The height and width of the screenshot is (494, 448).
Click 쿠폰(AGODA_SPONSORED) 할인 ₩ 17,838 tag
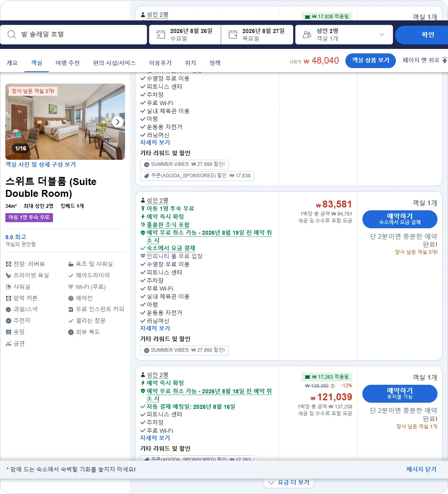coord(197,176)
